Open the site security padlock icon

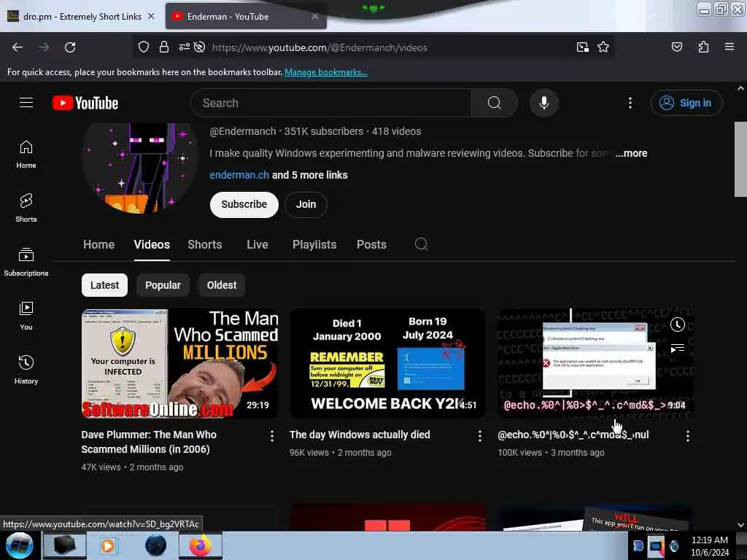(164, 47)
